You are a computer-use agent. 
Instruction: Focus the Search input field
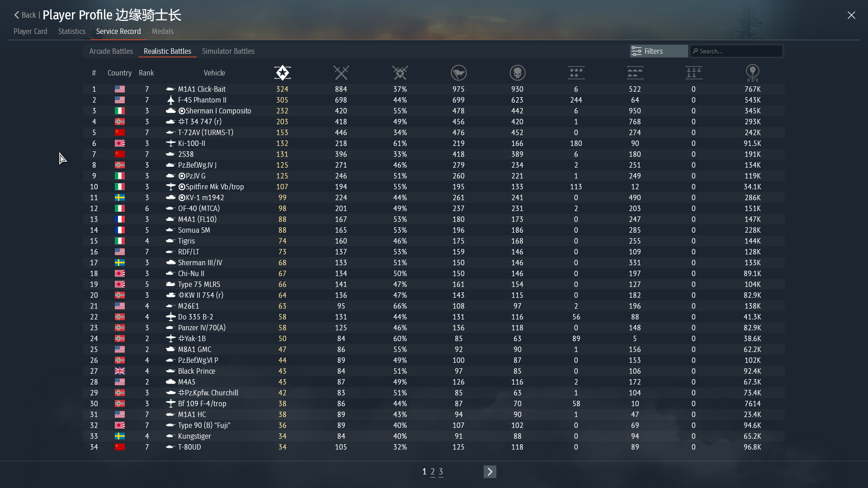click(736, 51)
